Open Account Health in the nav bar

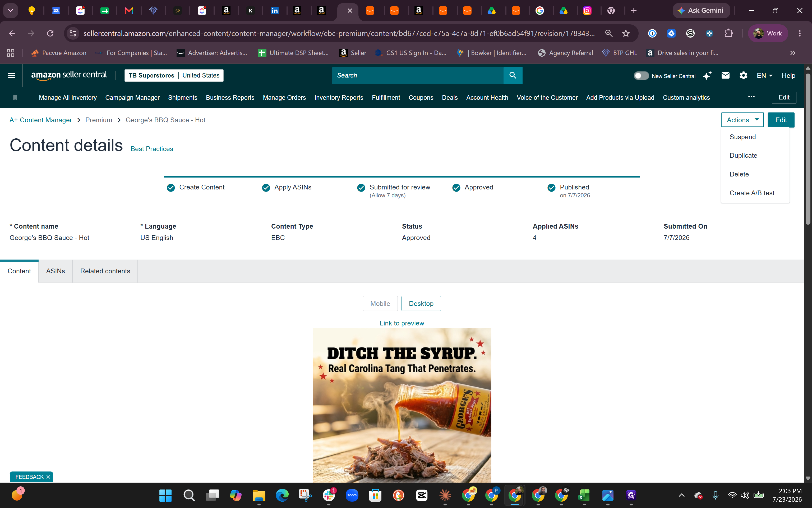click(487, 98)
